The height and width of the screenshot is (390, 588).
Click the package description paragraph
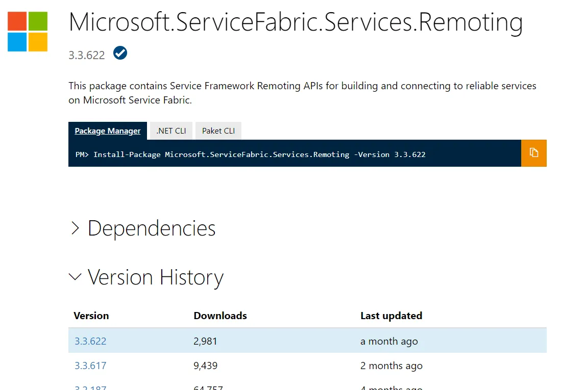[302, 93]
